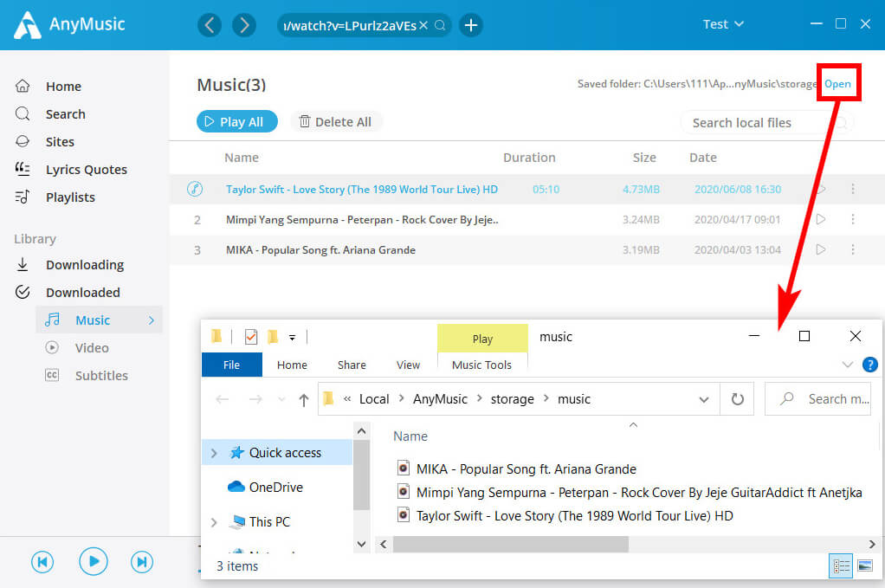Expand the chevron beside Music

(x=152, y=320)
